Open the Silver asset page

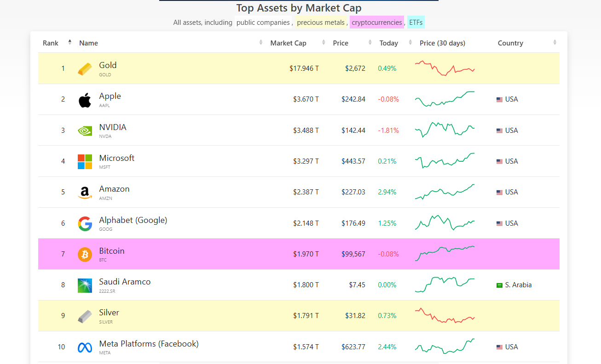click(x=109, y=313)
